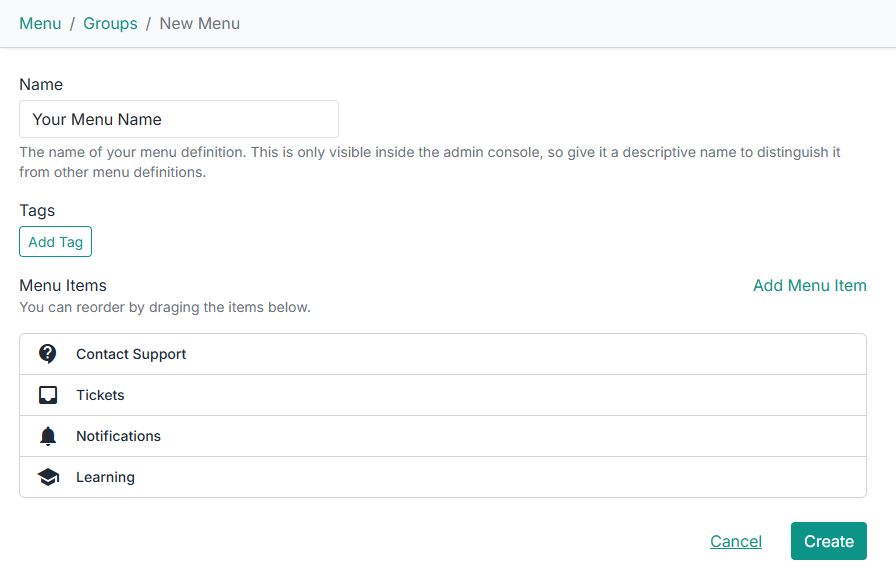
Task: Select the Contact Support menu item label
Action: coord(131,354)
